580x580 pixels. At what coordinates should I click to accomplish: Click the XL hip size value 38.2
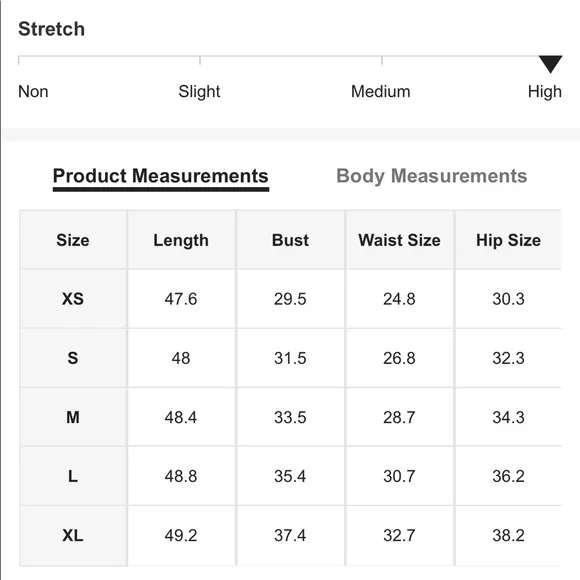[x=509, y=535]
